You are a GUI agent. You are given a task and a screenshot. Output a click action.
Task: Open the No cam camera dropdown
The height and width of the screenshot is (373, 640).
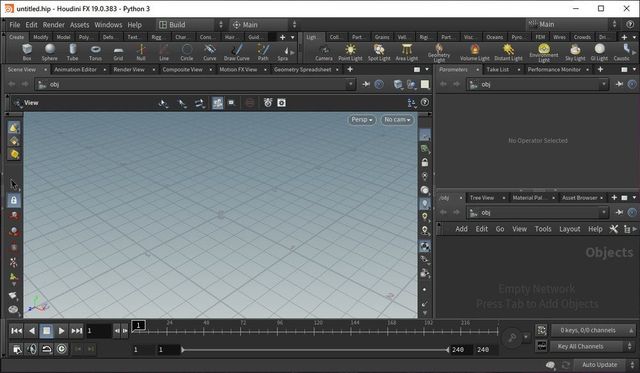point(397,120)
